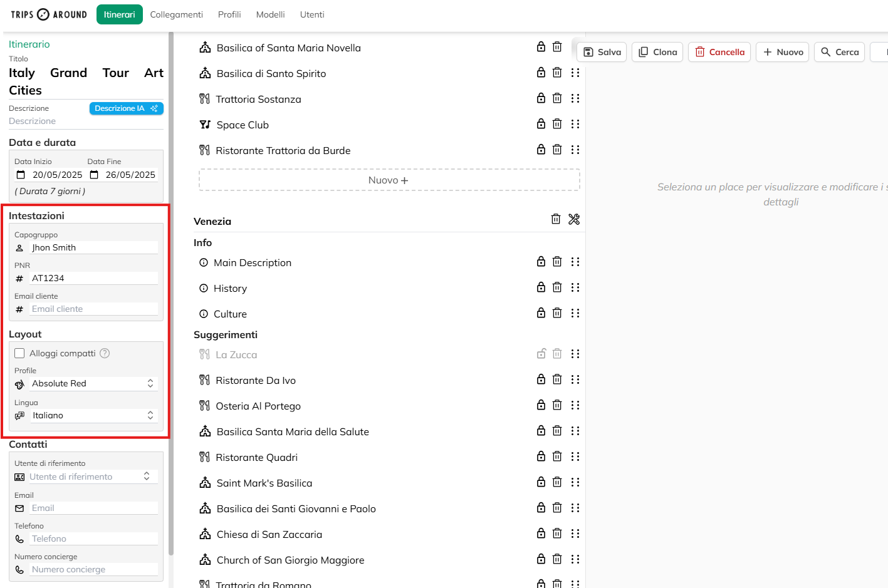Click trash icon for Space Club
The height and width of the screenshot is (588, 888).
click(x=557, y=124)
